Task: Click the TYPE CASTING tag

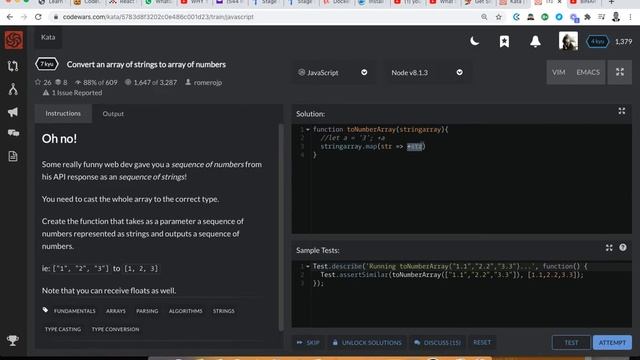Action: coord(63,329)
